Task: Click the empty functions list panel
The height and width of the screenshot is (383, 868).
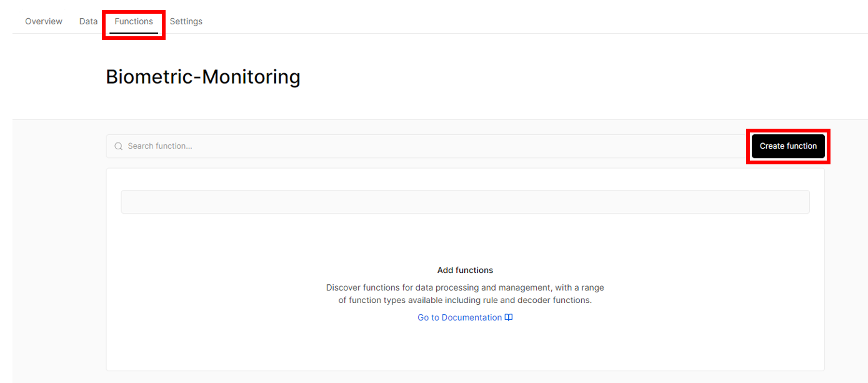Action: click(465, 269)
